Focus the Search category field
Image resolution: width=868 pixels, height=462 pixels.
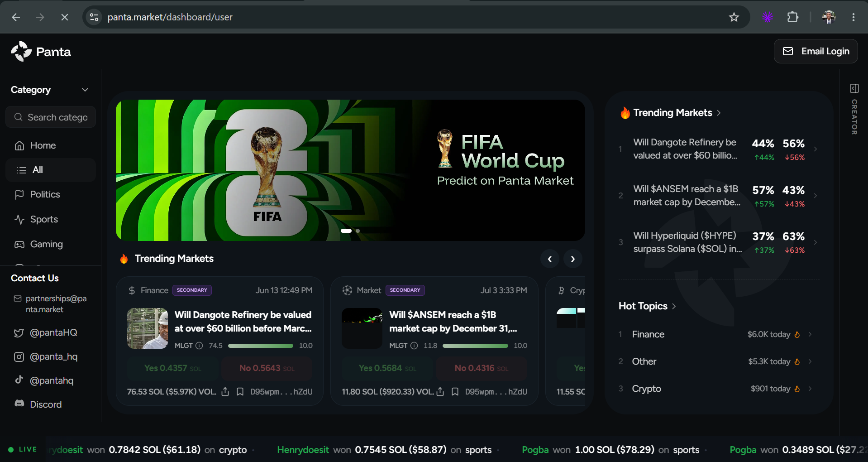coord(51,117)
